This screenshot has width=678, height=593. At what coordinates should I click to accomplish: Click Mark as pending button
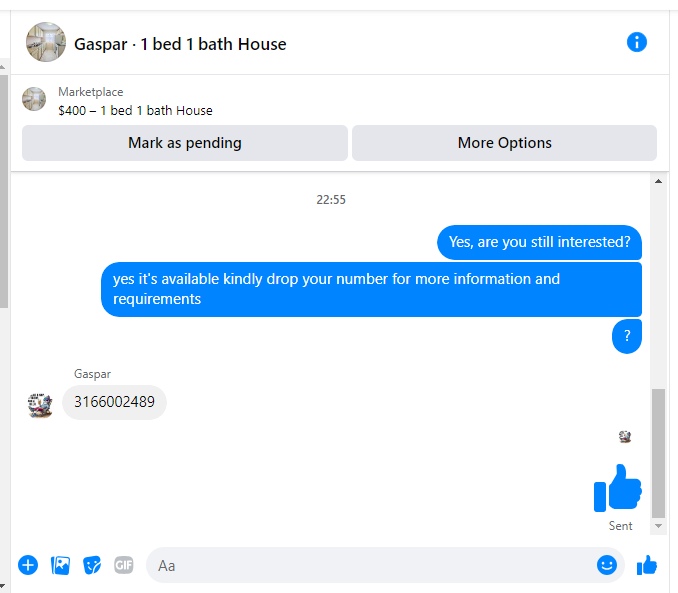click(185, 143)
